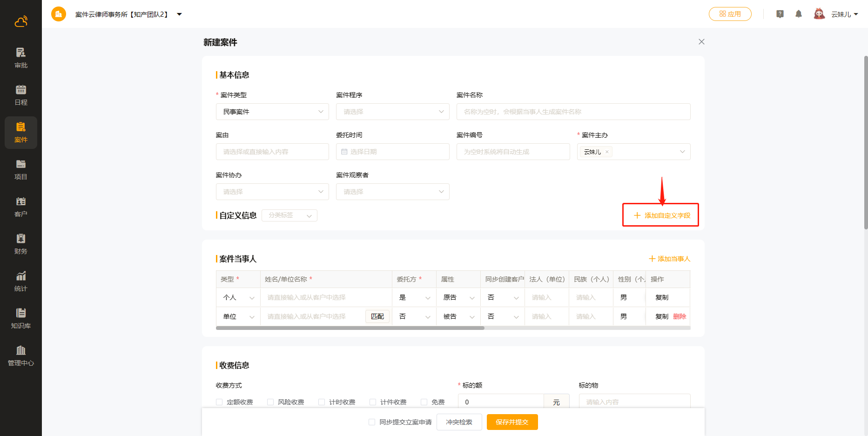Screen dimensions: 868x436
Task: Select 案件 in the sidebar menu
Action: [x=21, y=132]
